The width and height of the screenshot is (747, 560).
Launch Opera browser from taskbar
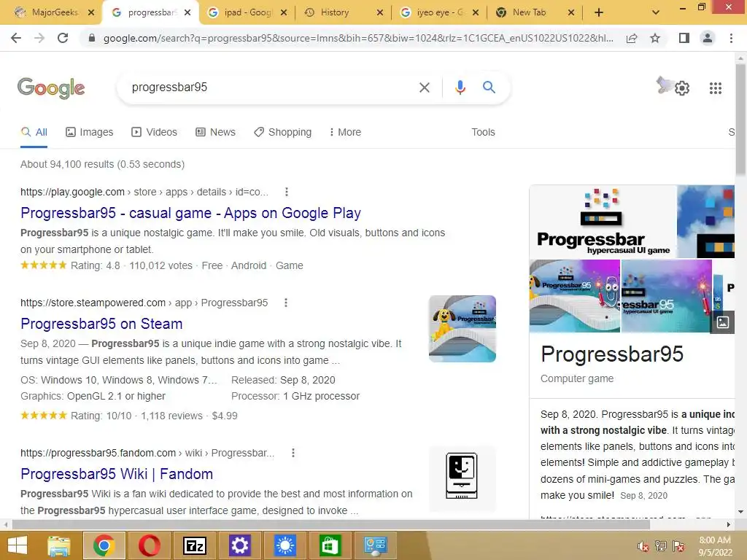coord(149,545)
